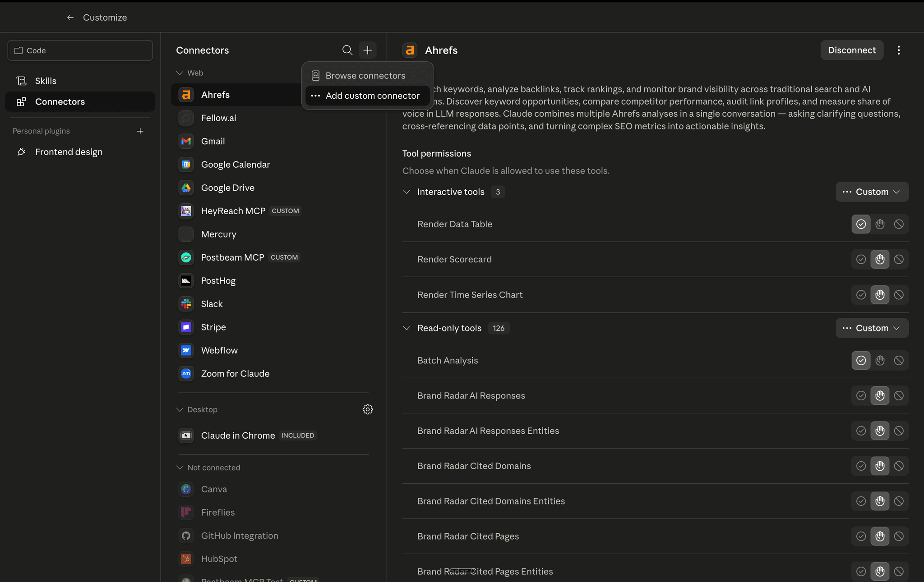Click the Claude in Chrome icon
Viewport: 924px width, 582px height.
[x=186, y=435]
